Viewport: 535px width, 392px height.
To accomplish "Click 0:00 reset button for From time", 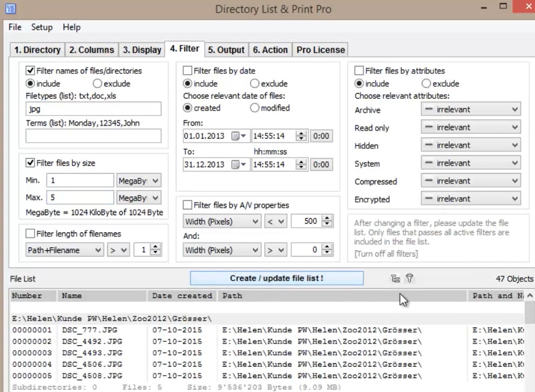I will pos(321,136).
